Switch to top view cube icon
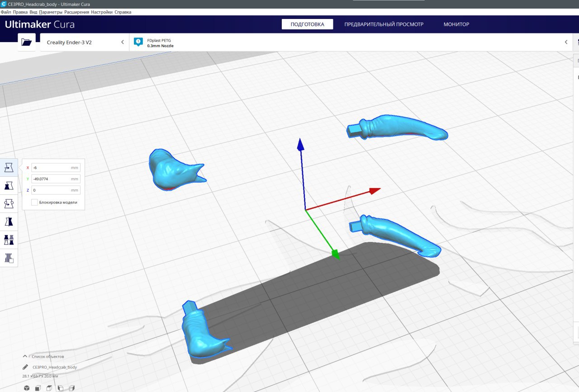Screen dimensions: 579x392 click(49, 388)
